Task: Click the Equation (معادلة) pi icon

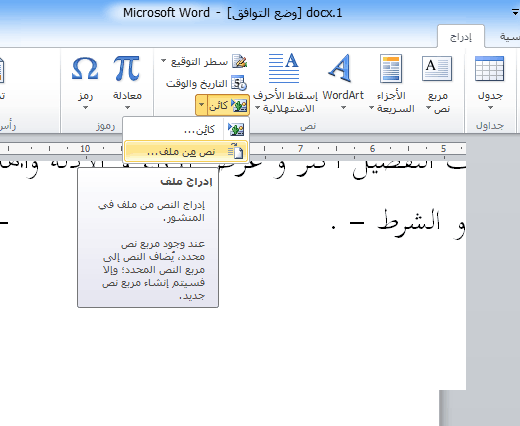Action: (x=127, y=68)
